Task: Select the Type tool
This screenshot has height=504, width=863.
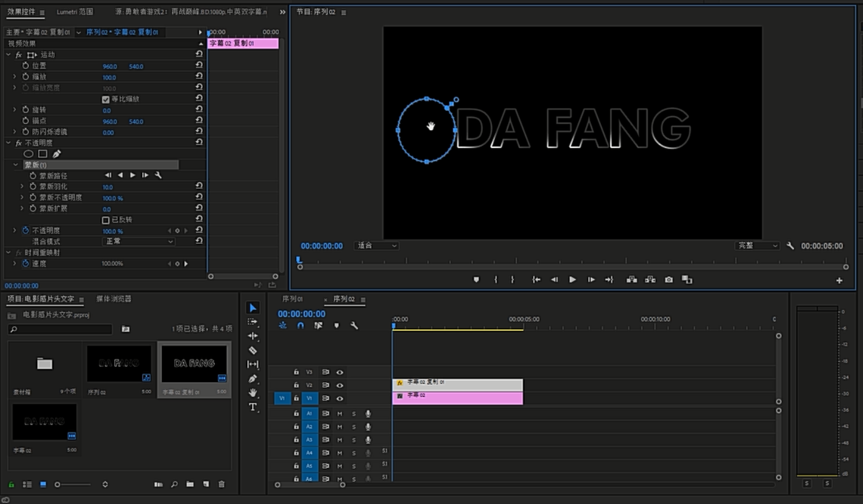Action: pyautogui.click(x=252, y=407)
